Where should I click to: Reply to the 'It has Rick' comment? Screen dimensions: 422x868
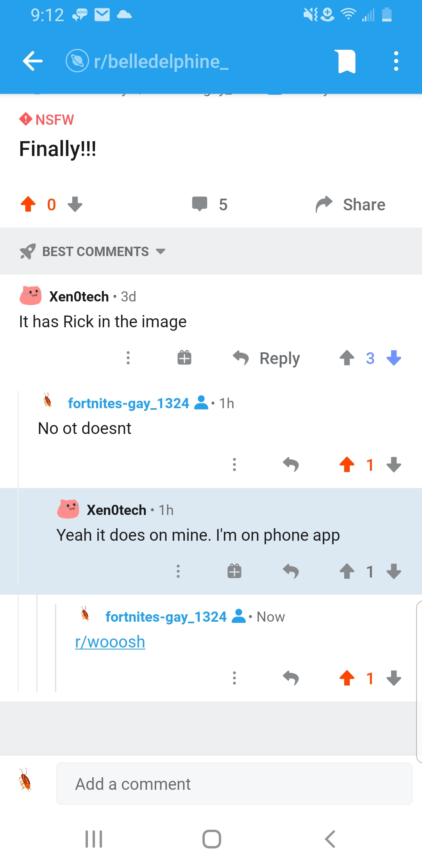pos(266,358)
